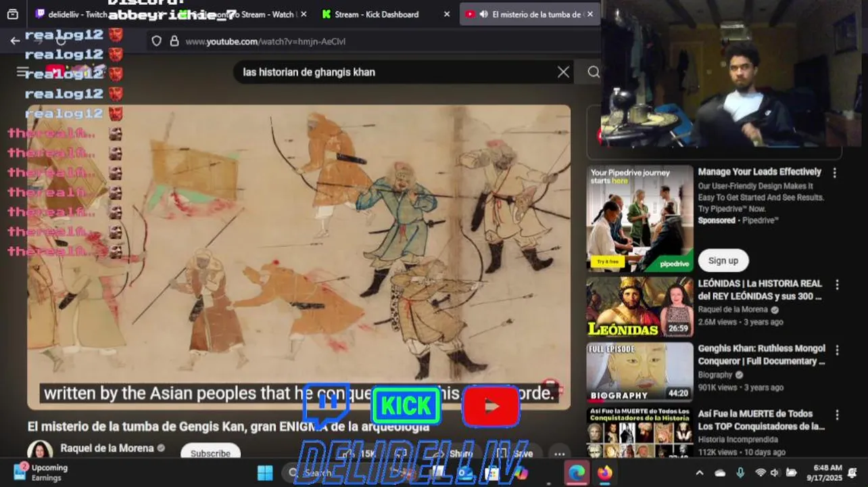Open options menu for Genghis Khan video
Image resolution: width=868 pixels, height=487 pixels.
837,350
